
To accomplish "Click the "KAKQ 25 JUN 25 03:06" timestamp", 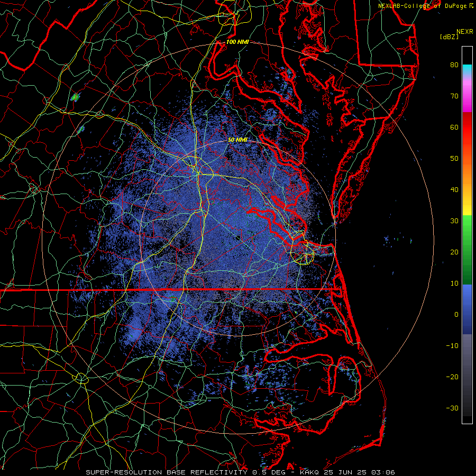I will [x=347, y=472].
